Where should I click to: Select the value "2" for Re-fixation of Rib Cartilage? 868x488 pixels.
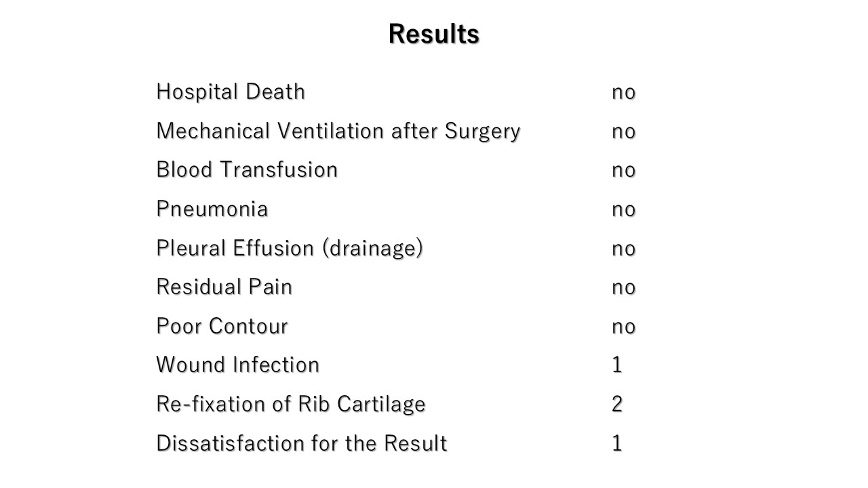pyautogui.click(x=617, y=404)
